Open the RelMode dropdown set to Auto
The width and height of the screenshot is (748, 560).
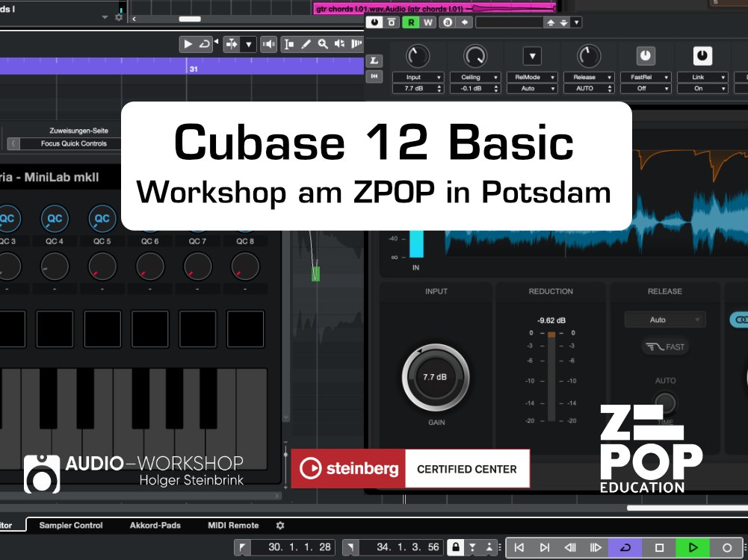pos(532,87)
